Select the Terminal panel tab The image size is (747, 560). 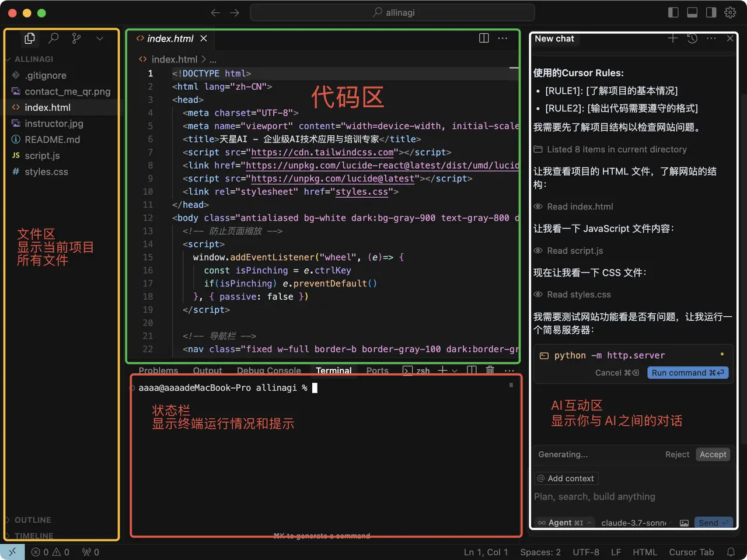[334, 370]
